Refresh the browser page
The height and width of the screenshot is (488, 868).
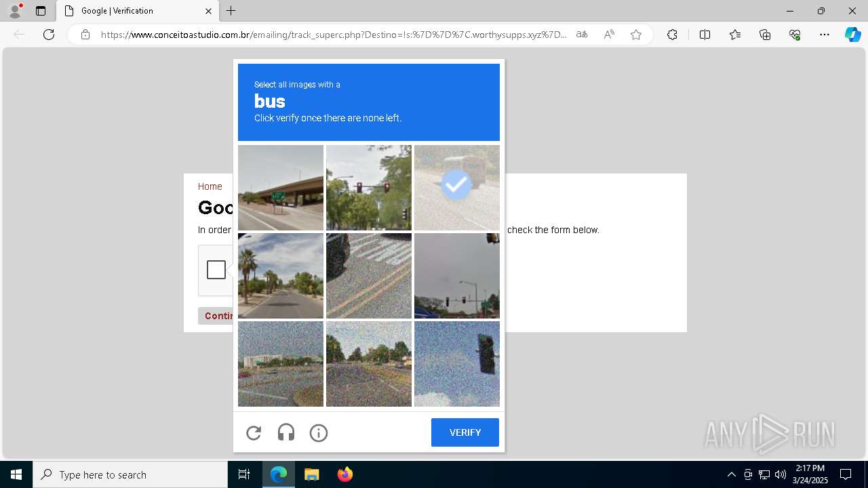[49, 35]
